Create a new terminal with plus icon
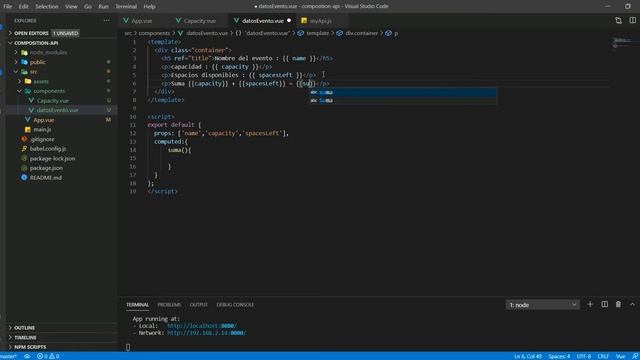This screenshot has width=640, height=360. [590, 304]
